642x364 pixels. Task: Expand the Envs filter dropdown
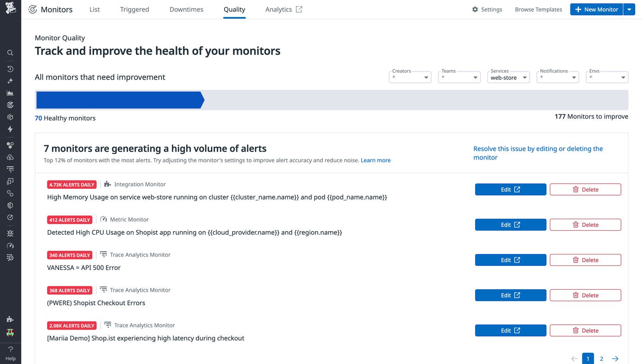point(607,77)
